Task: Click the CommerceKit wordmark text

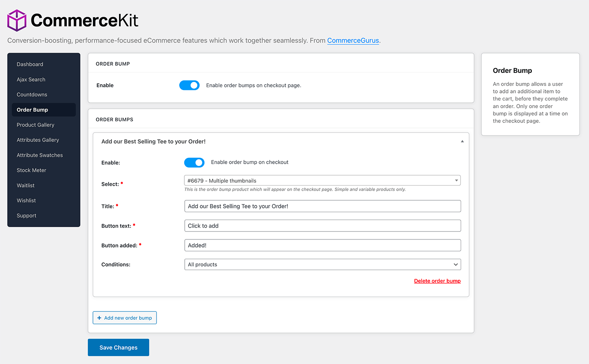Action: click(85, 20)
